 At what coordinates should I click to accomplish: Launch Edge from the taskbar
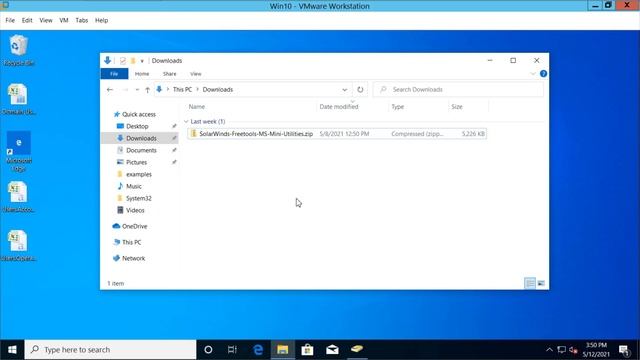(x=258, y=350)
